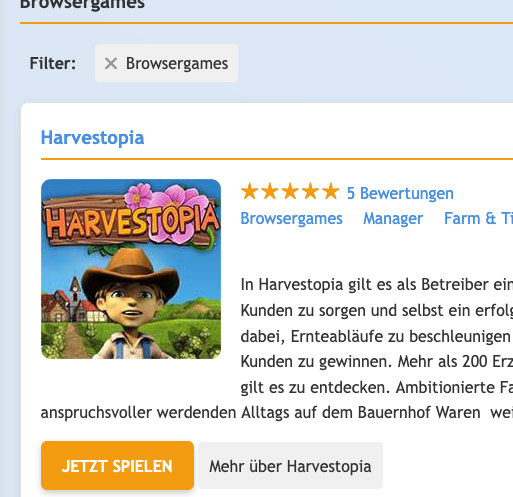Image resolution: width=513 pixels, height=497 pixels.
Task: Open the Harvestopia title link
Action: [x=92, y=137]
